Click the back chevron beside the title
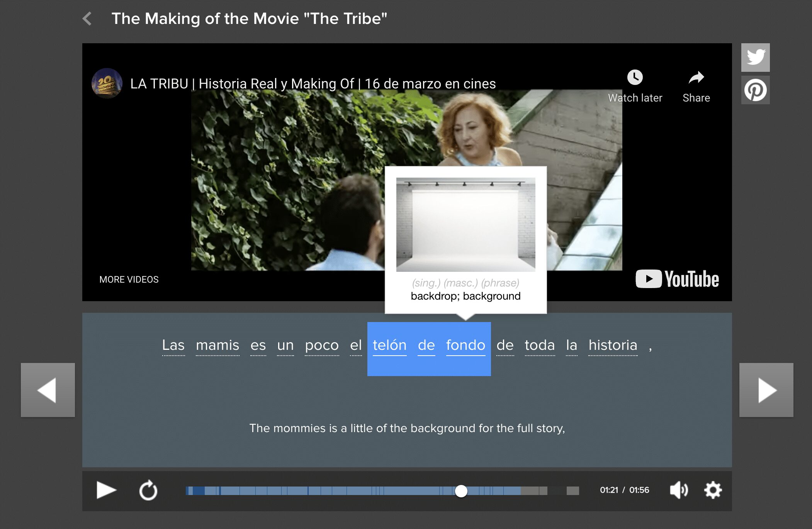The width and height of the screenshot is (812, 529). (87, 19)
